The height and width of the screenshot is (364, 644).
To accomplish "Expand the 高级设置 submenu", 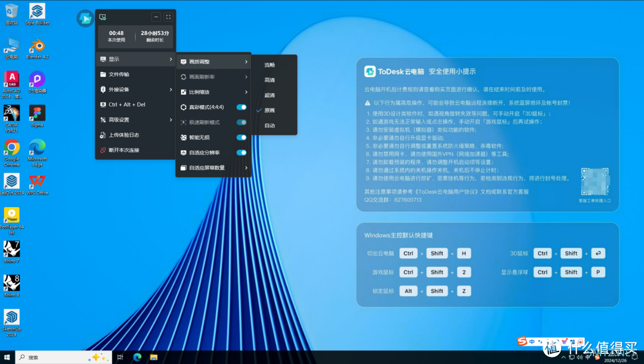I will (x=135, y=120).
